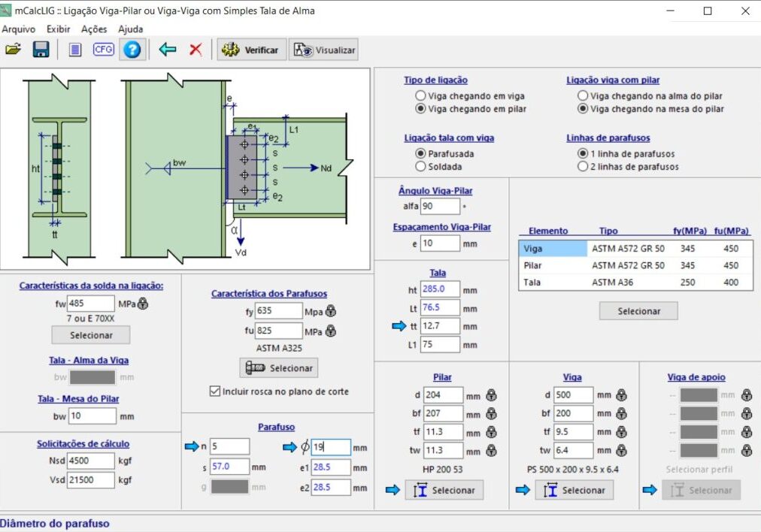Select the Viga row in materials table

tap(635, 248)
